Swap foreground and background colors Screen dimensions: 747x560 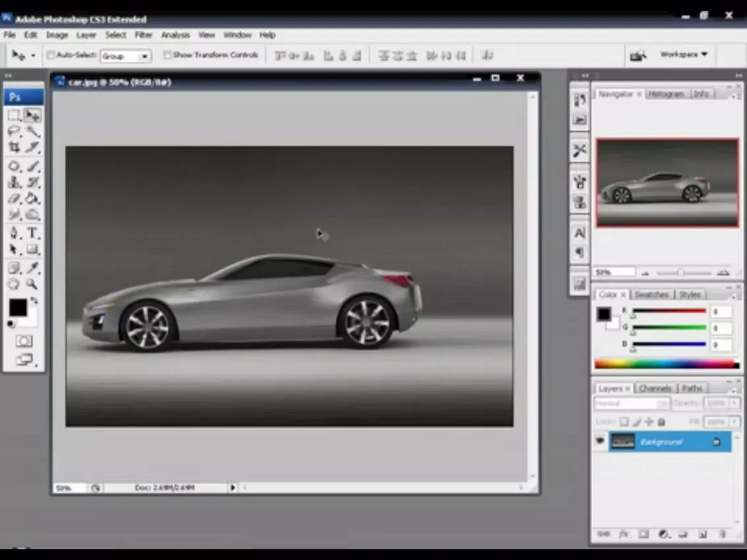click(x=34, y=300)
